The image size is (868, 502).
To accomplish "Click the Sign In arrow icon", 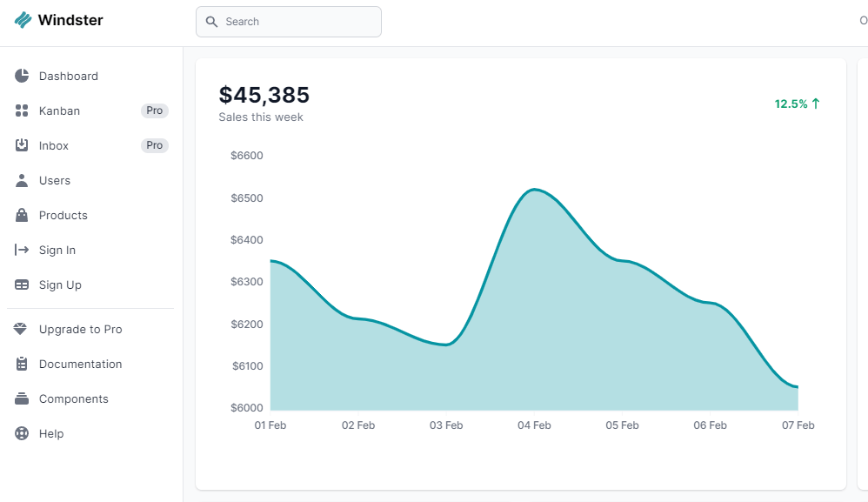I will (x=23, y=250).
